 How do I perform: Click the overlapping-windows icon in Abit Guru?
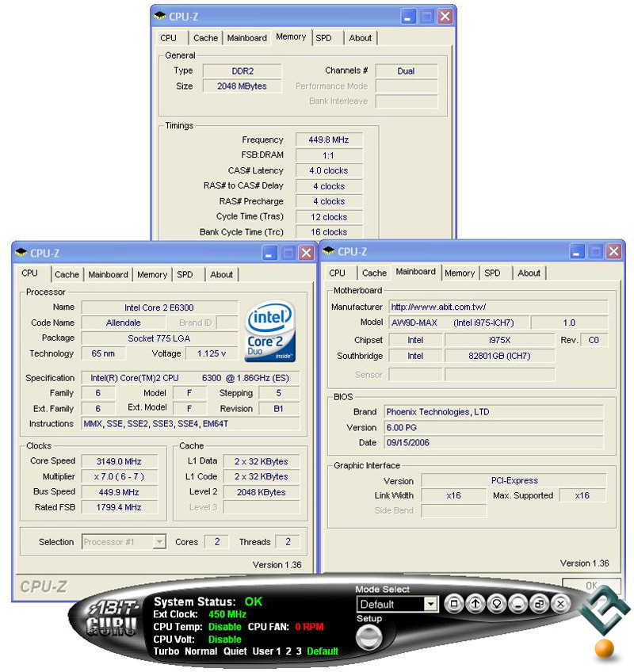coord(539,604)
